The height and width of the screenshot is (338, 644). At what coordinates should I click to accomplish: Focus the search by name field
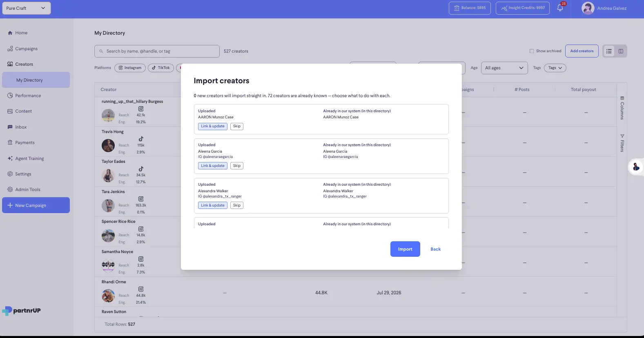pos(157,51)
